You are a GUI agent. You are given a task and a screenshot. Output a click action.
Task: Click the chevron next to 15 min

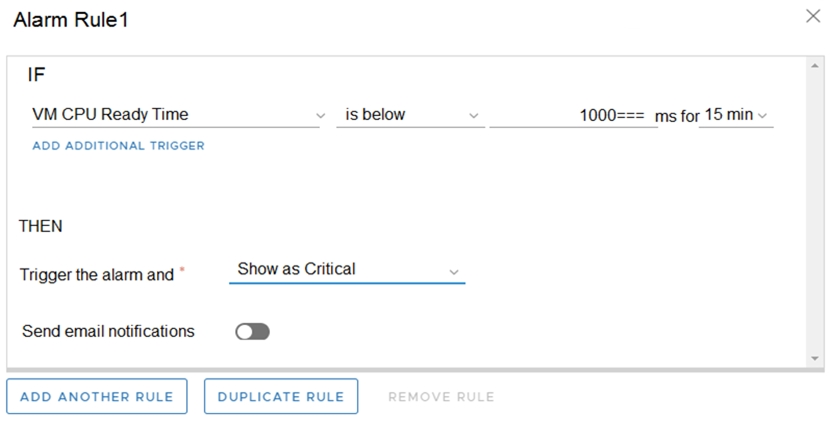[762, 116]
